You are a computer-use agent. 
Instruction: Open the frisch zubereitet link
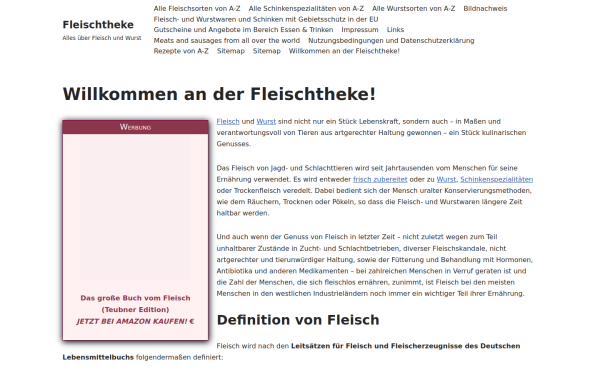[380, 179]
